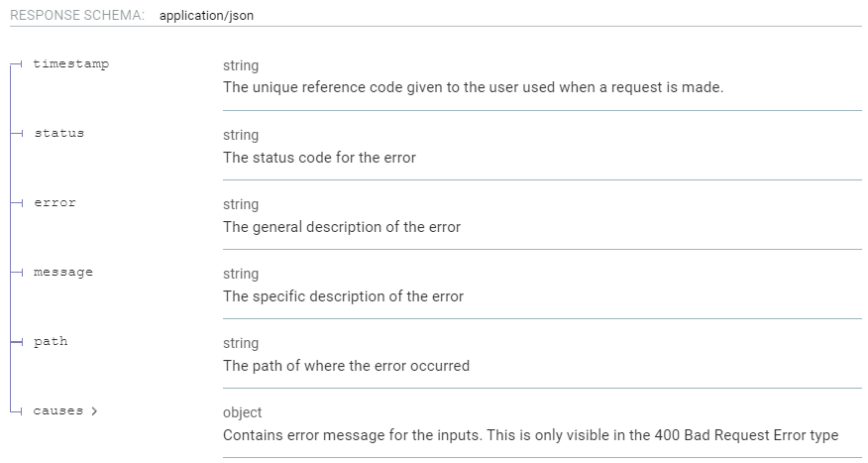The height and width of the screenshot is (463, 868).
Task: Click the timestamp property name
Action: 70,63
